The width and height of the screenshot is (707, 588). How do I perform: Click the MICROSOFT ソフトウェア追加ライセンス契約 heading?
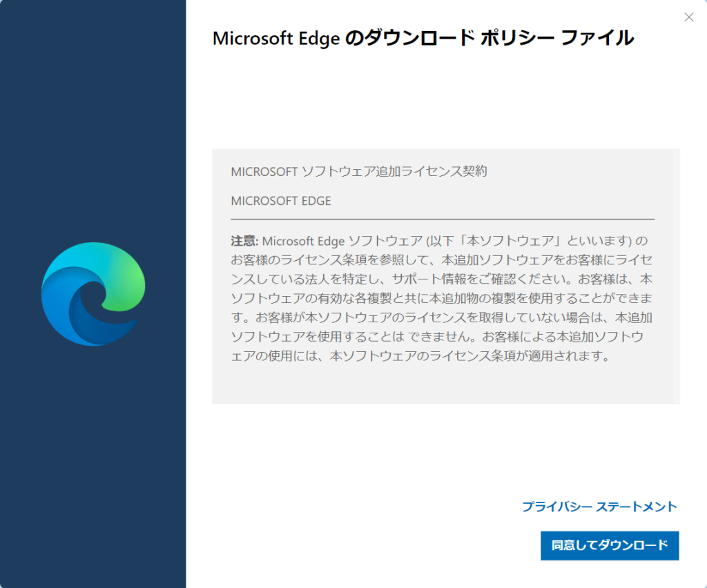[359, 172]
